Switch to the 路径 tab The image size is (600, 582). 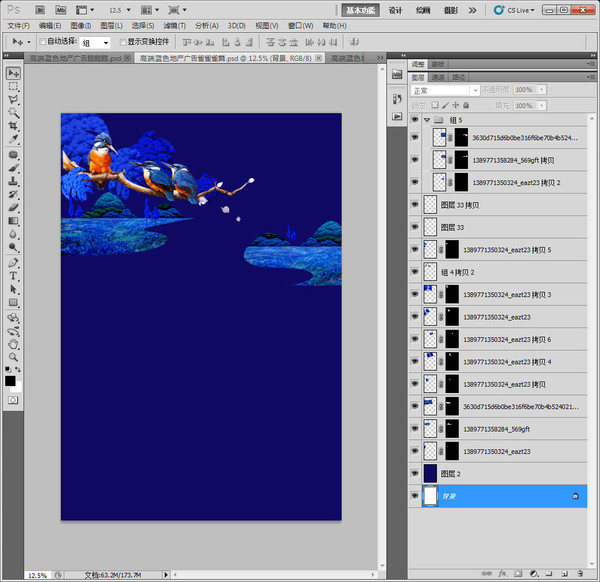[x=458, y=77]
